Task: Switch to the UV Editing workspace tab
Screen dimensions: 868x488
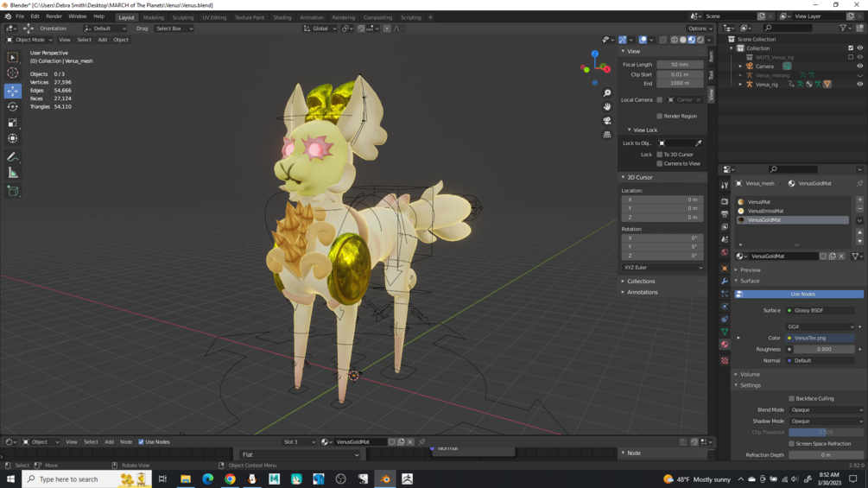Action: [x=214, y=17]
